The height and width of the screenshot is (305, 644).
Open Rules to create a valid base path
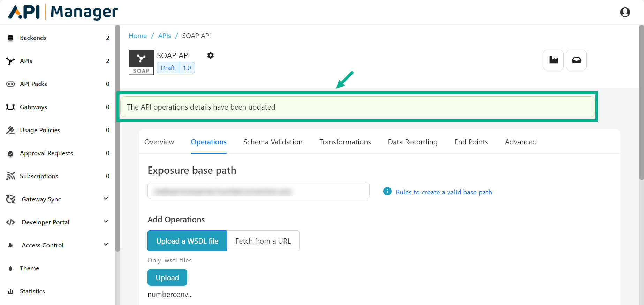click(444, 192)
